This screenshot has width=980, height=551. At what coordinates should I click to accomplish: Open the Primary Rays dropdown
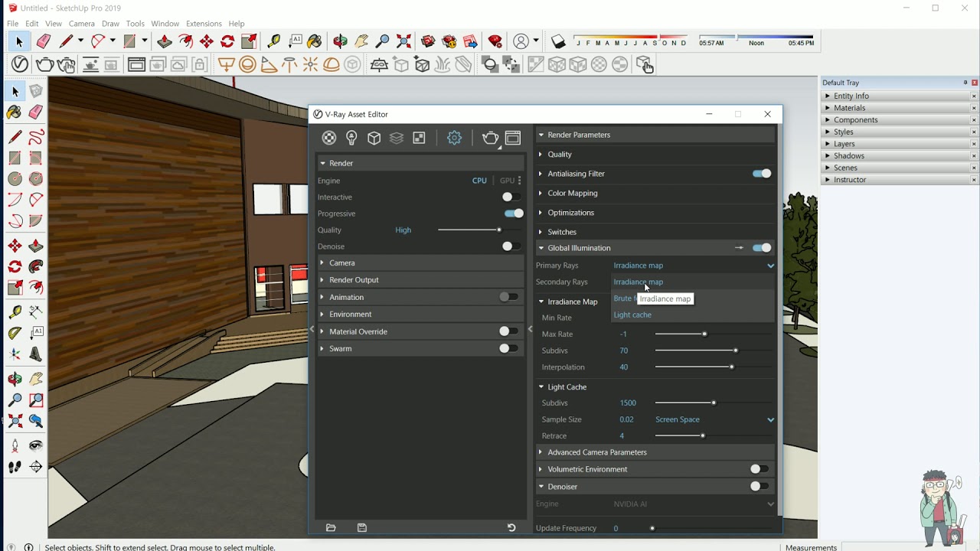point(694,266)
